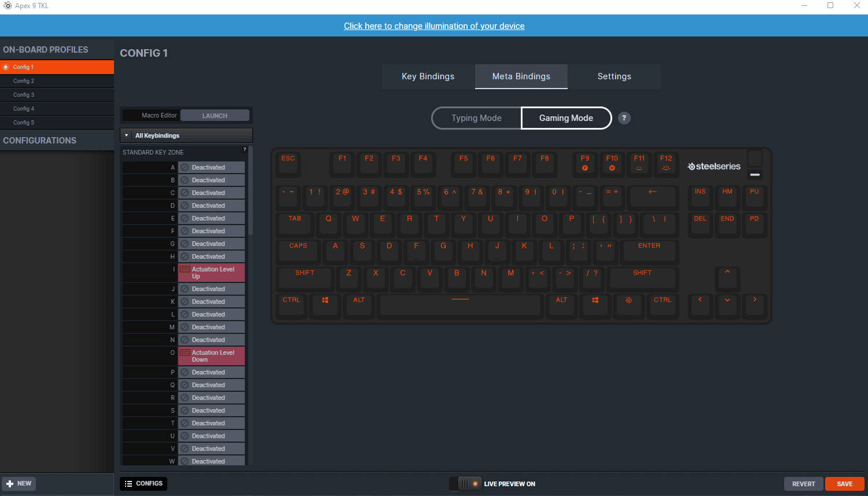Select the F11 brightness-down key
The height and width of the screenshot is (496, 868).
(639, 164)
